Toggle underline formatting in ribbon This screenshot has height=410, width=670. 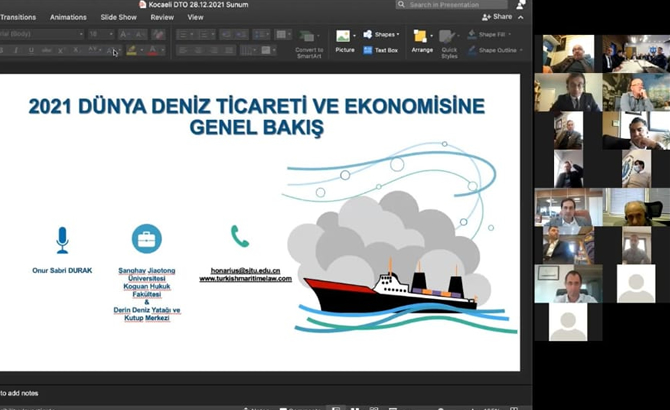pos(30,50)
